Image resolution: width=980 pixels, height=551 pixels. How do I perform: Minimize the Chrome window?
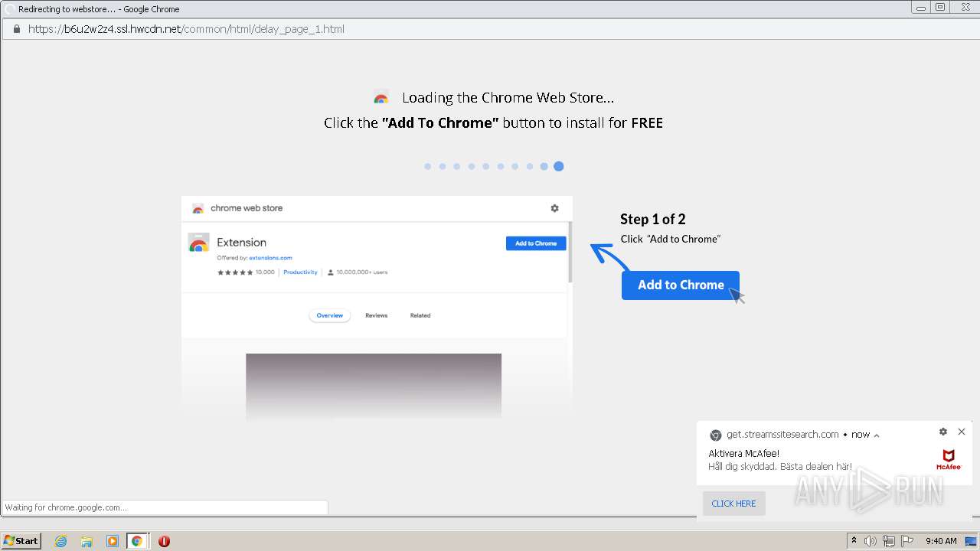922,8
